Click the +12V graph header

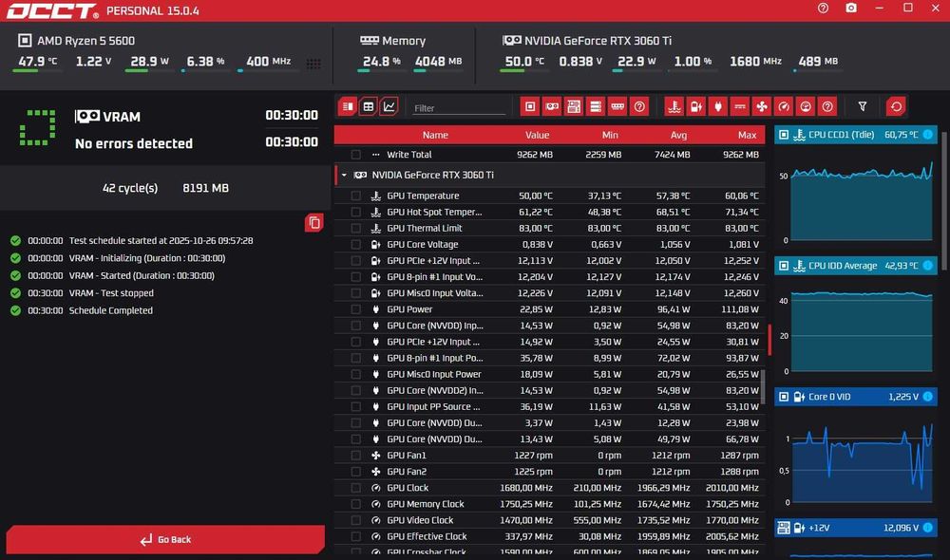point(856,528)
